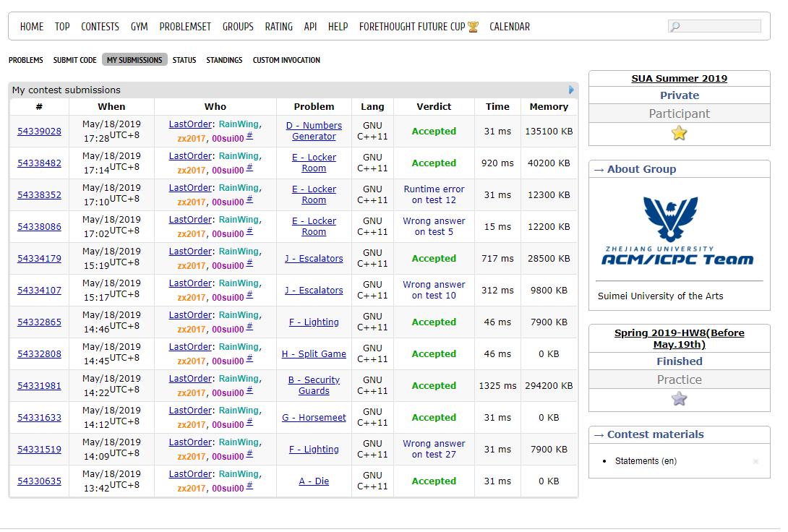Click the # icon in submission 54339028 row
788x532 pixels.
click(249, 135)
